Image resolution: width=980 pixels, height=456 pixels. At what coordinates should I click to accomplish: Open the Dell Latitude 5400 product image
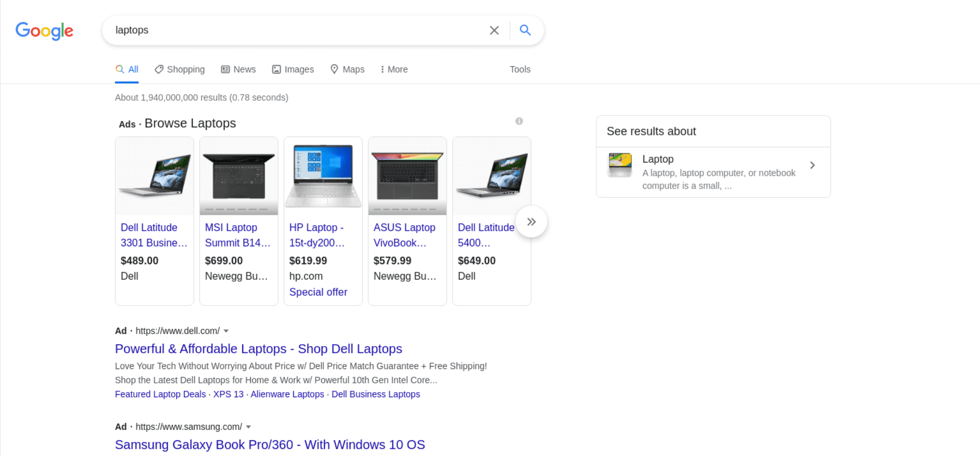(x=492, y=176)
